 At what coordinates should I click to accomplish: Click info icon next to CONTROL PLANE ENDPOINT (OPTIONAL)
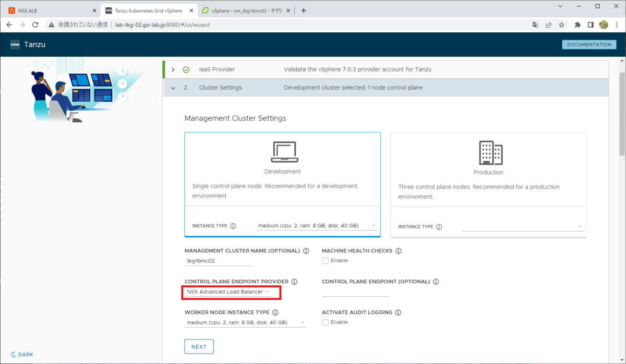click(436, 282)
